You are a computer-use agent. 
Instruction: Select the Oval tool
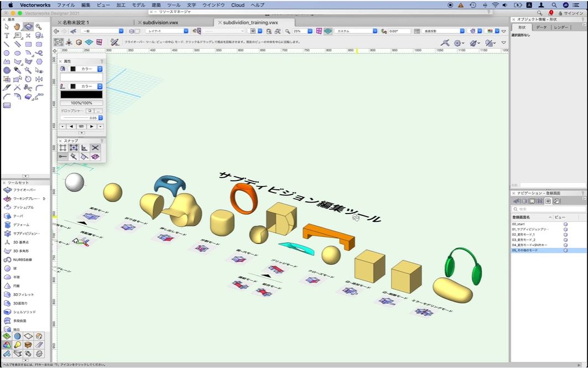coord(17,53)
